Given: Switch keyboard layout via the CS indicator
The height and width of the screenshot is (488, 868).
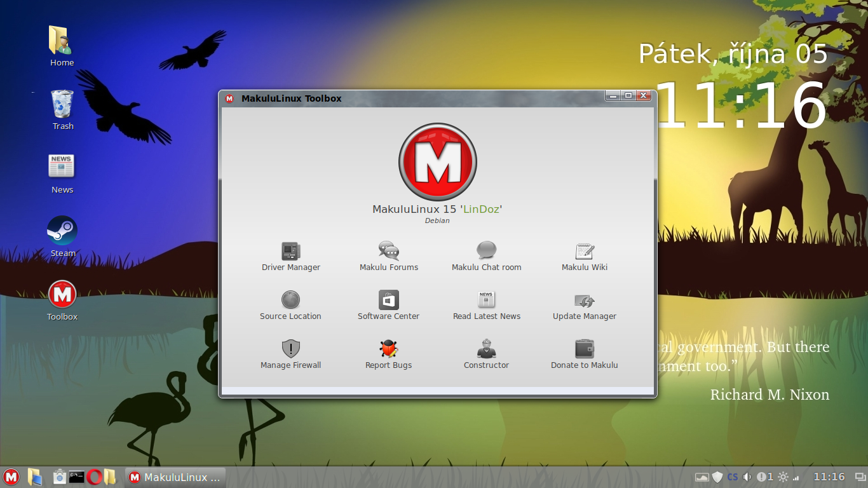Looking at the screenshot, I should [733, 477].
